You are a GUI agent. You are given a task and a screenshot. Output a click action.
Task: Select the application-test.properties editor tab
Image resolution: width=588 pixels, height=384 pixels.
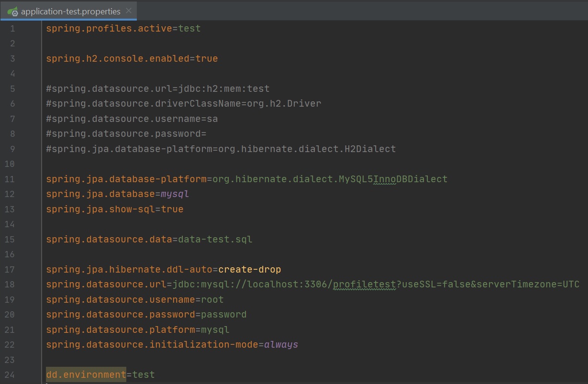[70, 11]
